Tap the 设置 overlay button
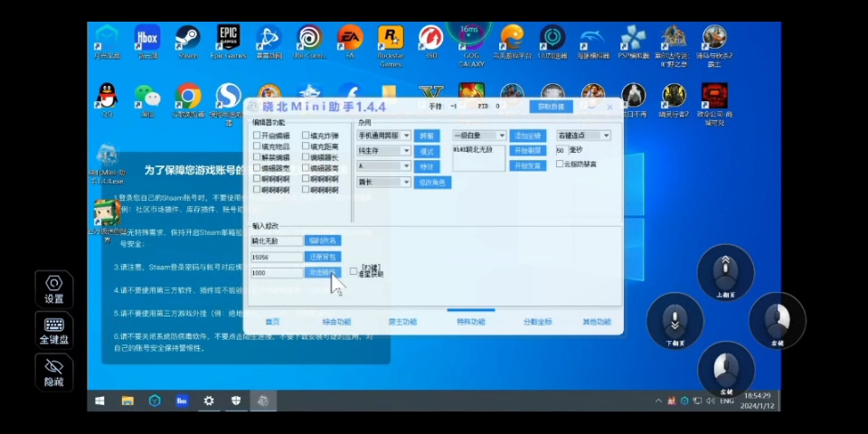This screenshot has width=868, height=434. (53, 289)
